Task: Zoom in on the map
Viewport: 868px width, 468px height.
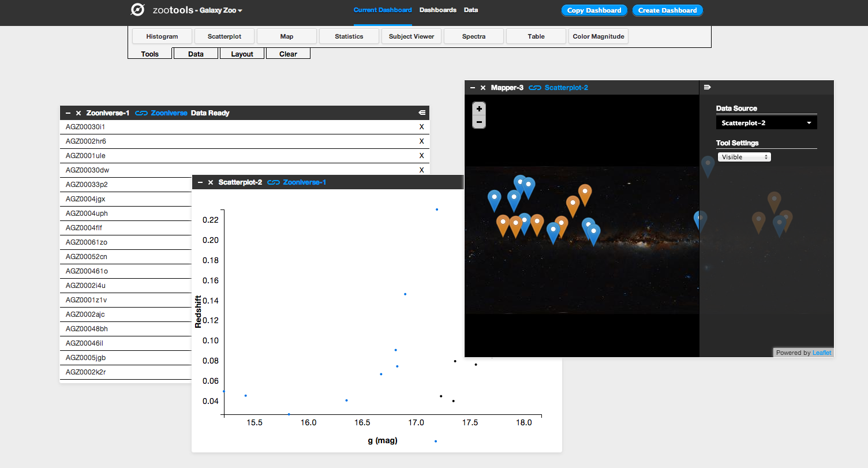Action: (479, 108)
